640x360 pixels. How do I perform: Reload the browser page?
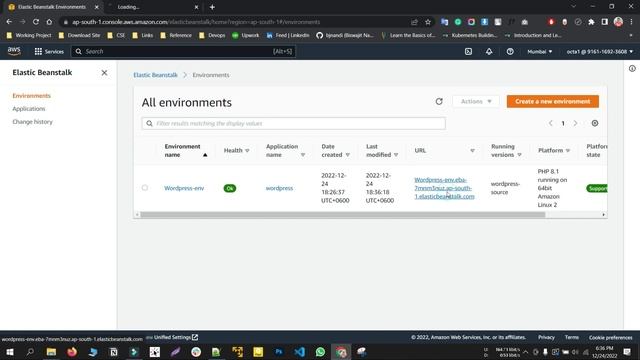click(x=36, y=22)
